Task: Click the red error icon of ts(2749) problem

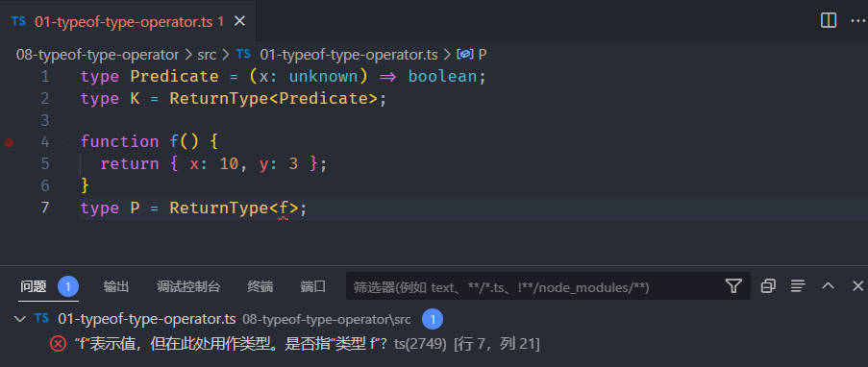Action: (58, 344)
